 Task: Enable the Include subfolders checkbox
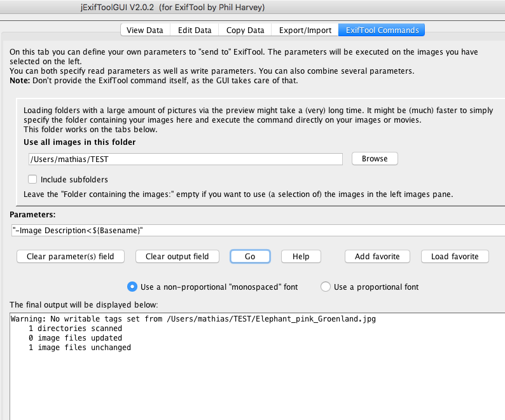point(32,179)
